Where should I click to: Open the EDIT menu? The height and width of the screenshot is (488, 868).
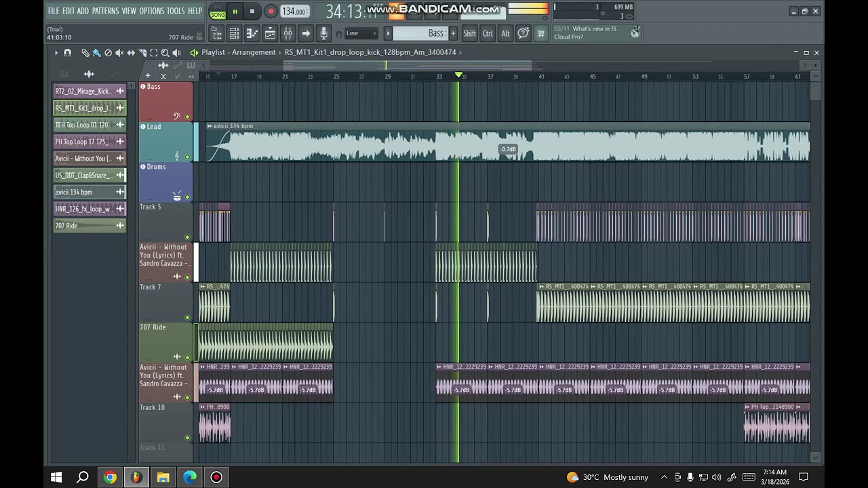(68, 11)
